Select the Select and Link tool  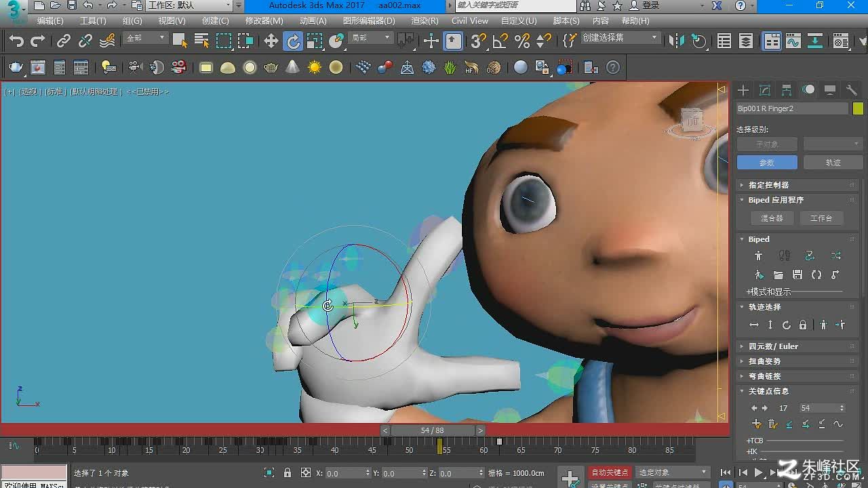pyautogui.click(x=64, y=41)
